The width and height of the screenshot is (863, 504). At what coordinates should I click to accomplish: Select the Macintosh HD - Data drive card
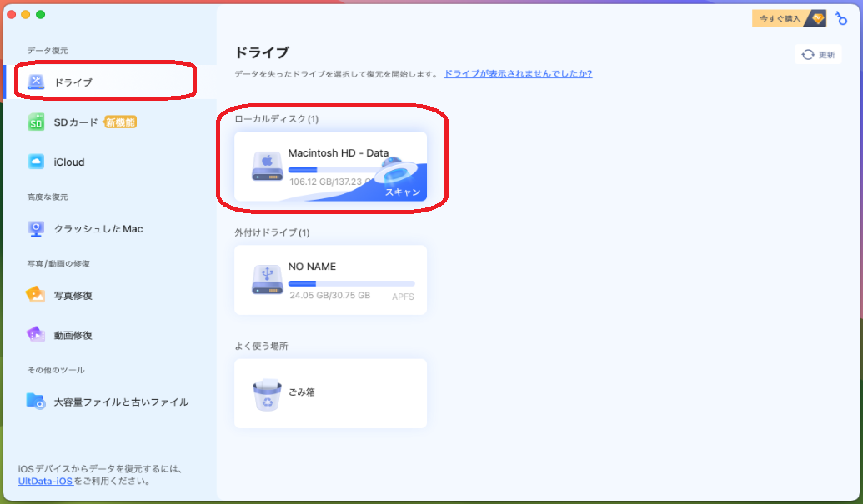(x=331, y=167)
